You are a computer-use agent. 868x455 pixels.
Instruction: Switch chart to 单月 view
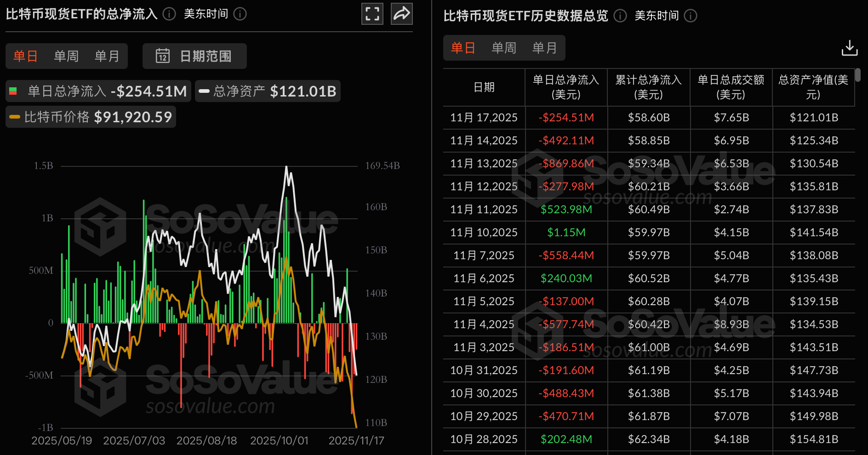click(107, 56)
